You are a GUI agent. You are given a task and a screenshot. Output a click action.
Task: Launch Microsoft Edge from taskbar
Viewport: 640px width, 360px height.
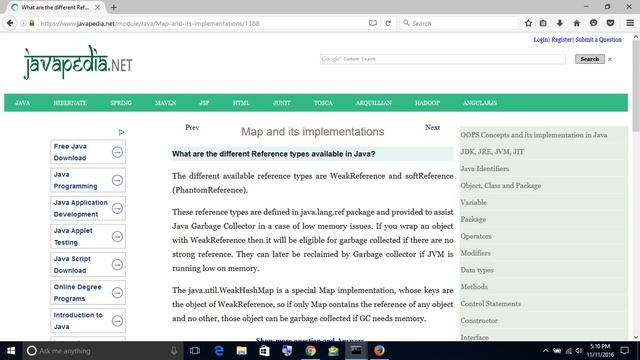219,351
